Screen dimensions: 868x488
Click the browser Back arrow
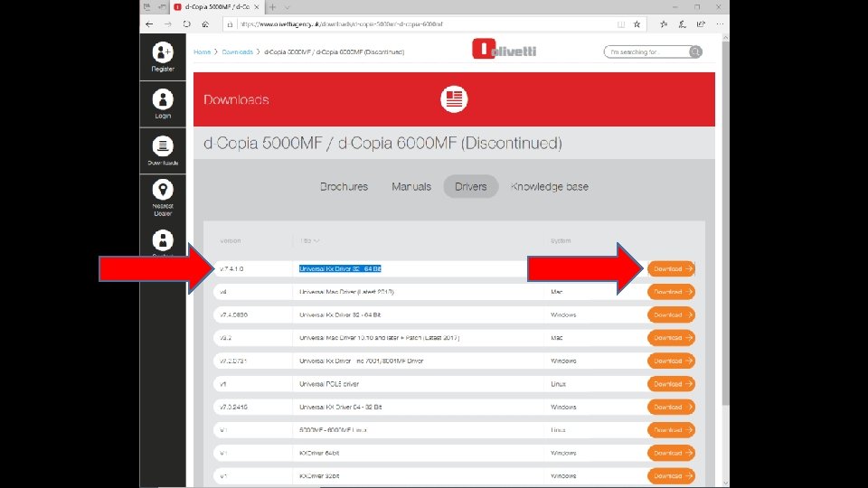(x=149, y=24)
